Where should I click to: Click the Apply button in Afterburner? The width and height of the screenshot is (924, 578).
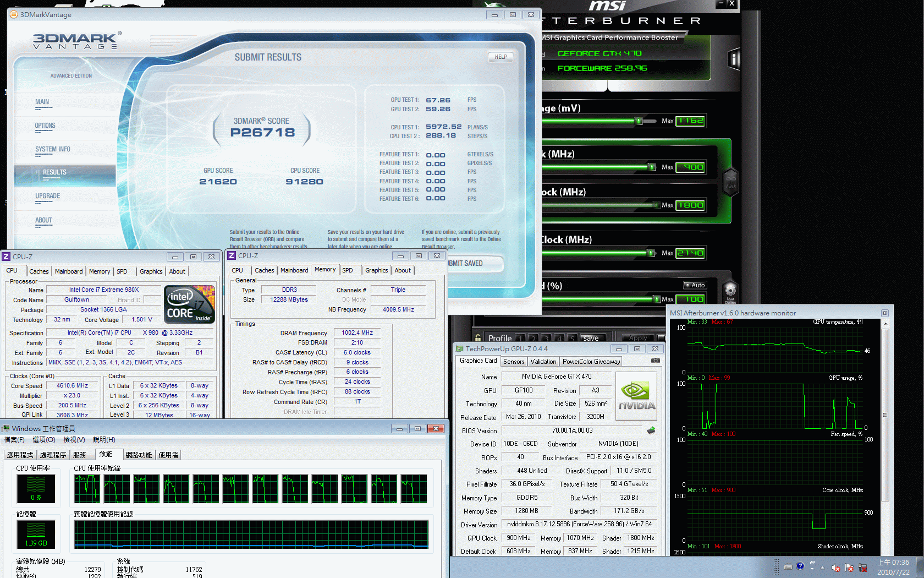coord(638,338)
